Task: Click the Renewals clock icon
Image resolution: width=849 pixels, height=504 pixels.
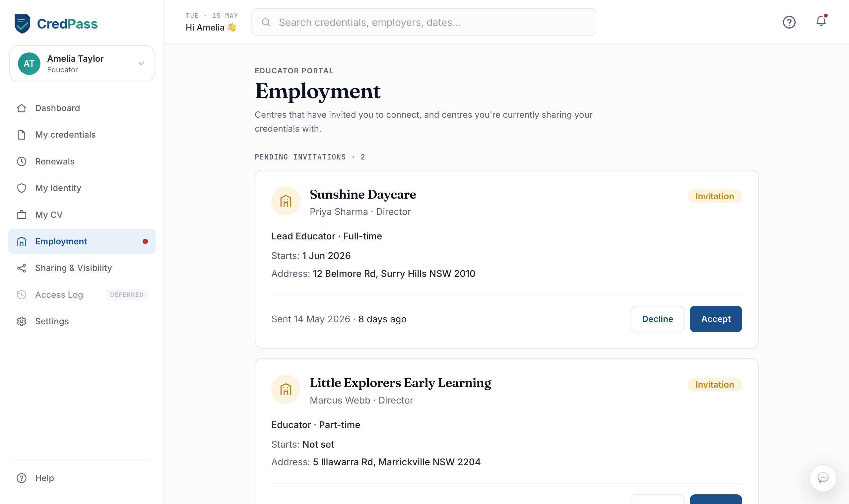Action: click(22, 161)
